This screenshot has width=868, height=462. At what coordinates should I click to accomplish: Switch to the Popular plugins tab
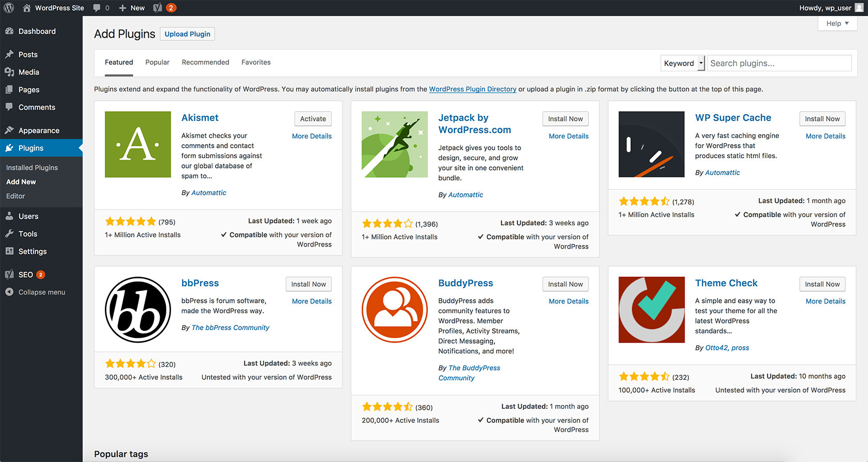[157, 62]
